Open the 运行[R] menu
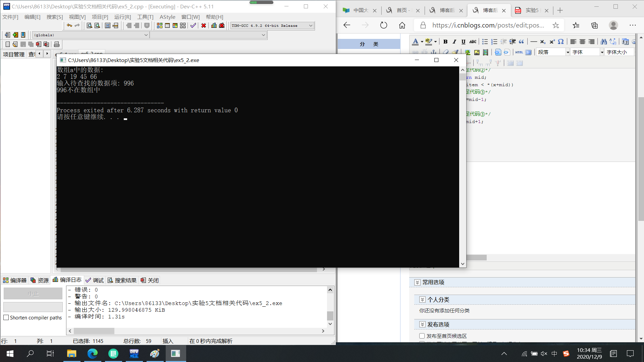Viewport: 644px width, 362px height. point(122,17)
